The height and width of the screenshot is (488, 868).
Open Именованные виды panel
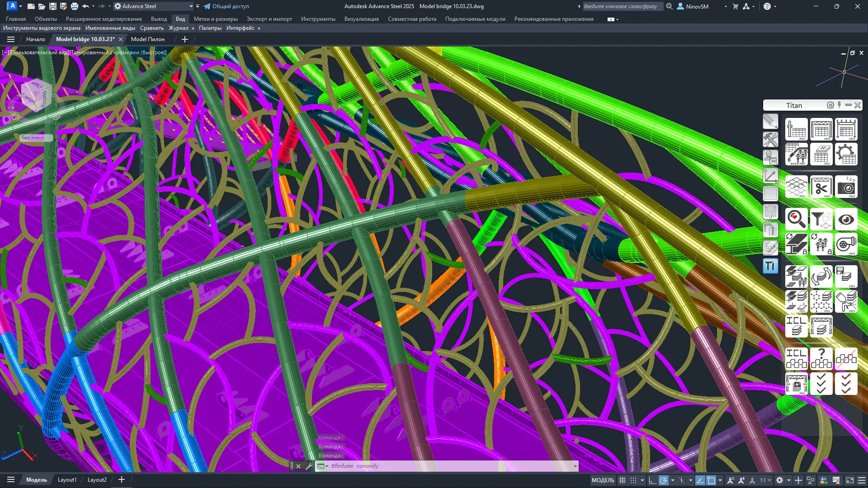(x=110, y=28)
